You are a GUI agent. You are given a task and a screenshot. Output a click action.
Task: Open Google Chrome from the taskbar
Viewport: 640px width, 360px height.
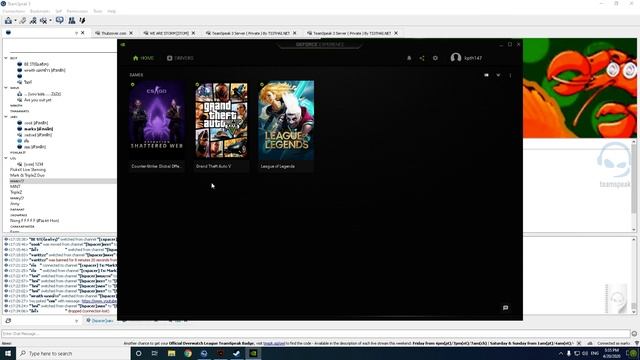pos(188,353)
